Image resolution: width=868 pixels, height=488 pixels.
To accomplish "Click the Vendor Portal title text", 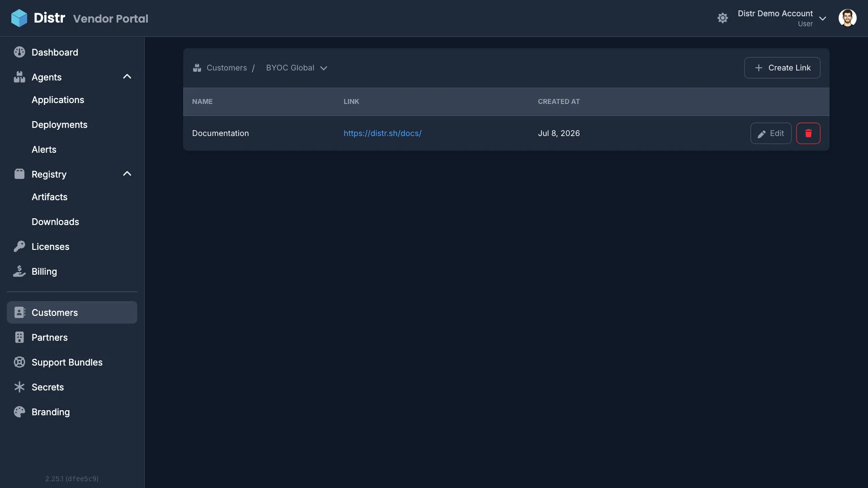I will click(111, 19).
